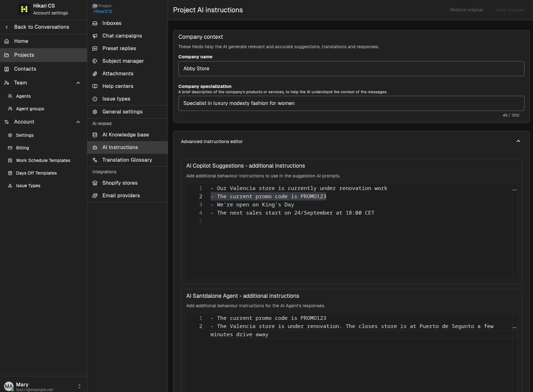Click the Save changes button
Screen dimensions: 533x392
point(510,10)
